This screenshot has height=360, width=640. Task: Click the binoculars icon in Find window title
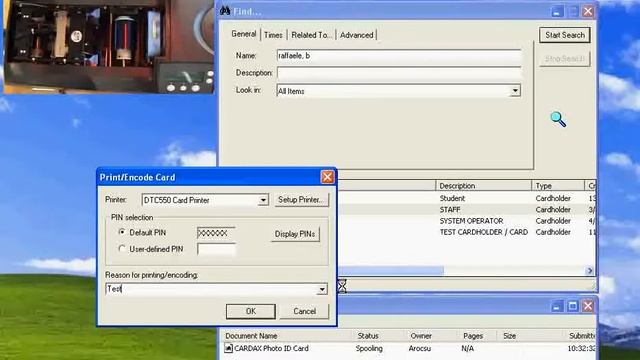pyautogui.click(x=225, y=11)
